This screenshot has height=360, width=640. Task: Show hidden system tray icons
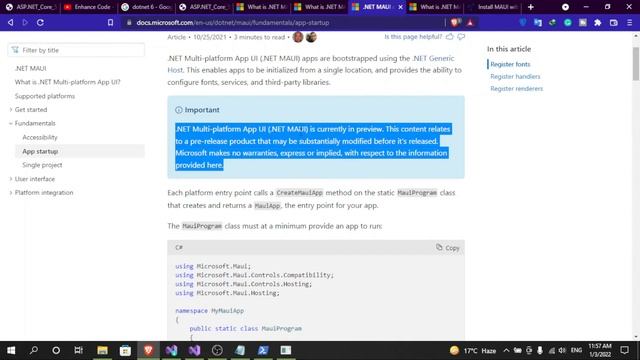(x=506, y=350)
